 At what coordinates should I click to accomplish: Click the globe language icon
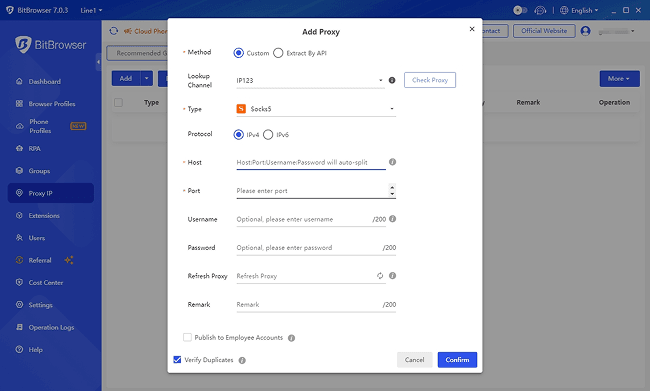tap(564, 10)
